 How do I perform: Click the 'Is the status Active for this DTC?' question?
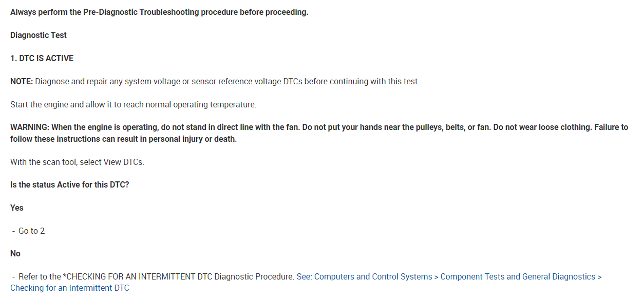70,184
